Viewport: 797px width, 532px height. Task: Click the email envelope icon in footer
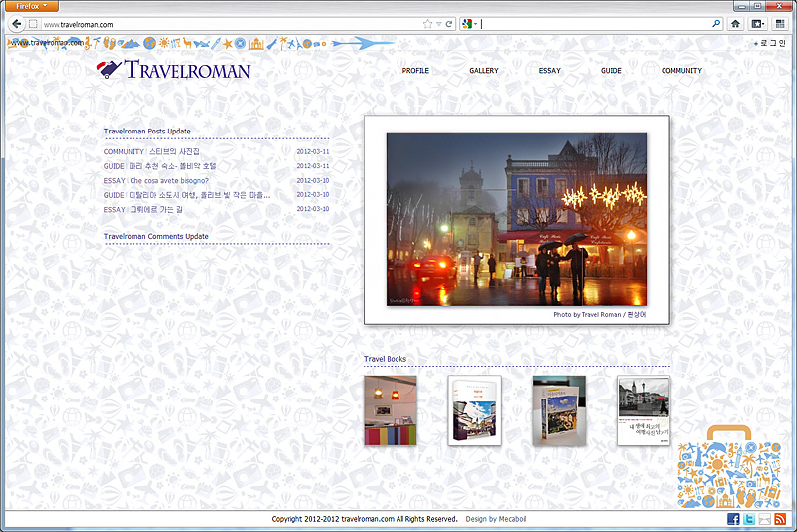coord(764,519)
